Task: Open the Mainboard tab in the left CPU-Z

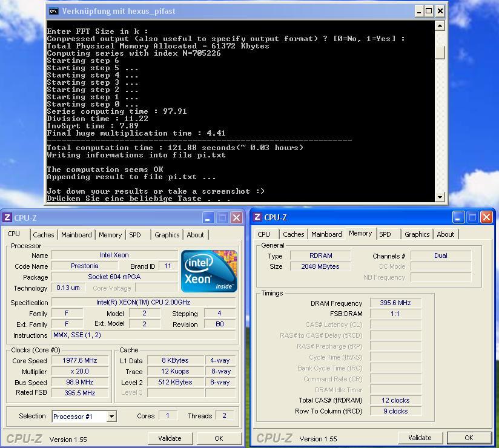Action: [76, 235]
